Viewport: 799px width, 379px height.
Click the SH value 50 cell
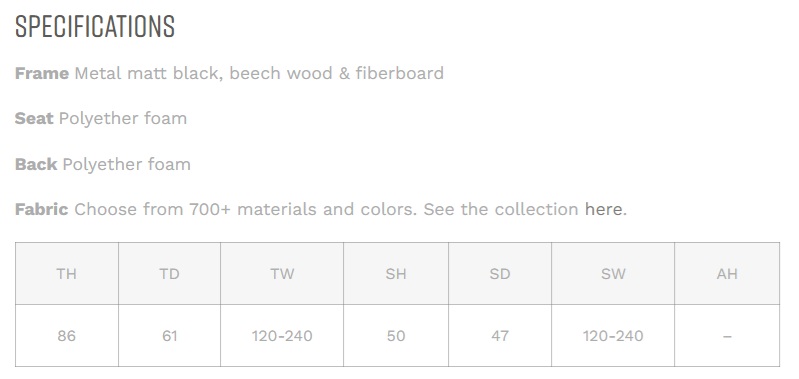point(396,336)
